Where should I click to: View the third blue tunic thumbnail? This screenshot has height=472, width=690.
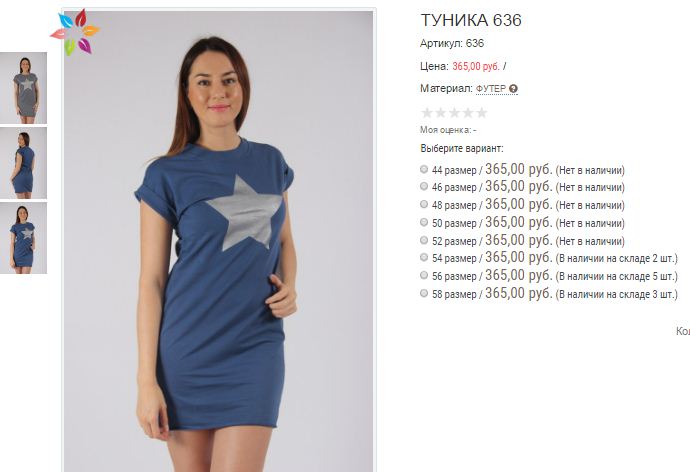click(23, 238)
